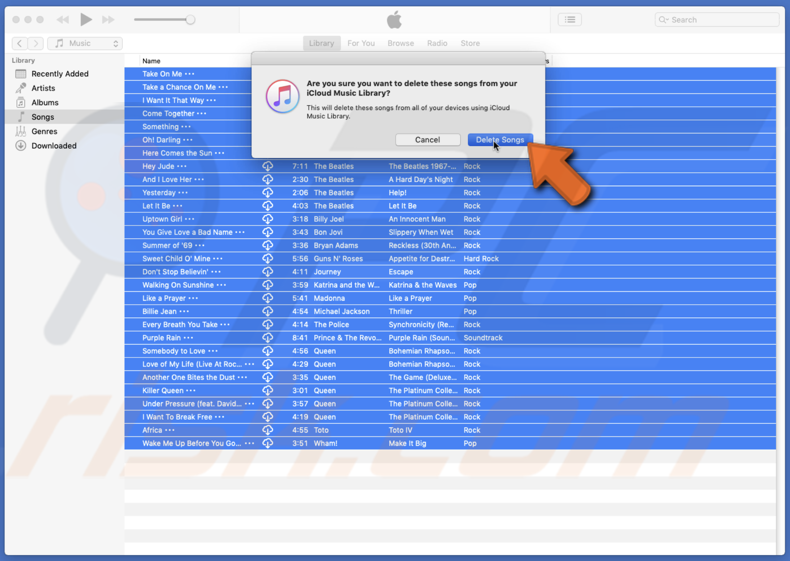Click the Soundtrack genre cell
Image resolution: width=790 pixels, height=561 pixels.
pyautogui.click(x=483, y=338)
